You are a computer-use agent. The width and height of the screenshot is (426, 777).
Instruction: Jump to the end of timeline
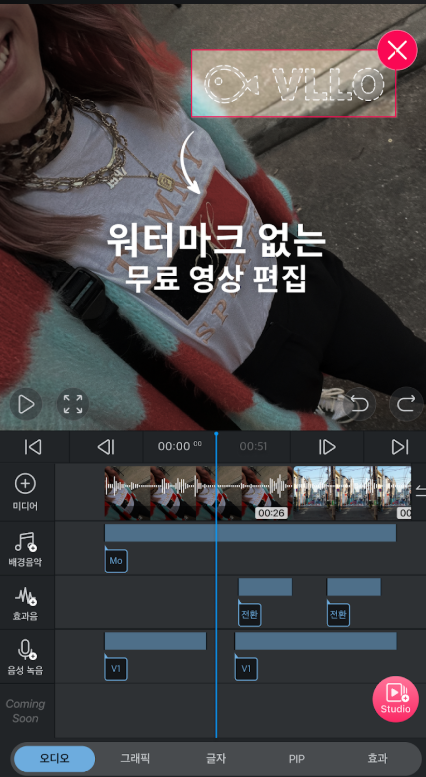tap(399, 447)
